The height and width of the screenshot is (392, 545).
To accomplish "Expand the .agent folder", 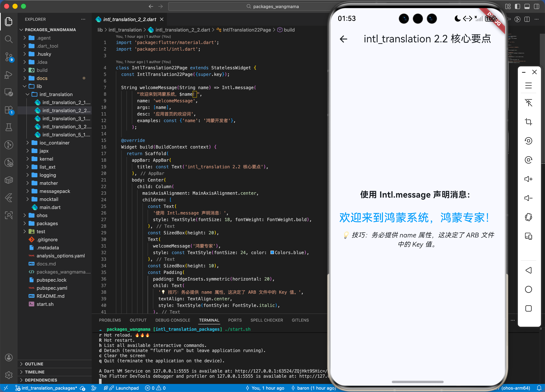I will pyautogui.click(x=55, y=38).
